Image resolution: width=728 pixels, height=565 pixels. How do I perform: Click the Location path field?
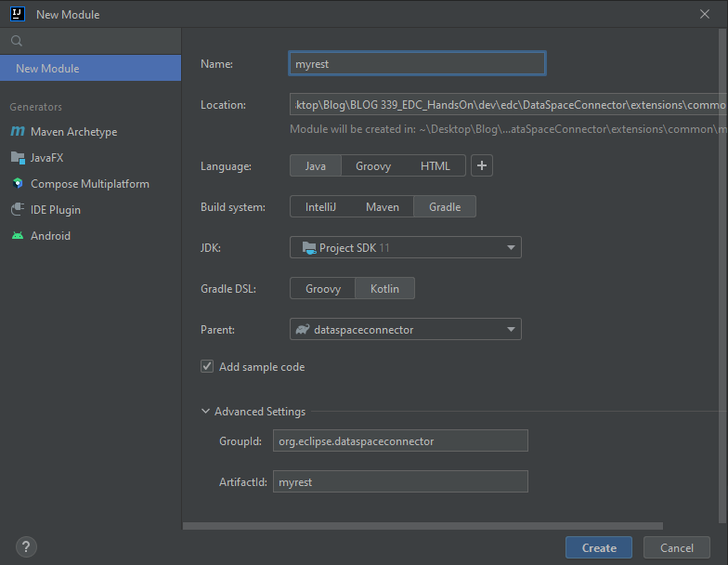coord(509,104)
